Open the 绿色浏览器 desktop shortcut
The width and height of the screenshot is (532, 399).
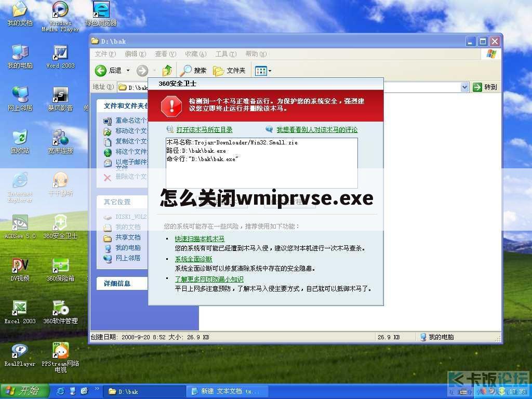pyautogui.click(x=101, y=14)
